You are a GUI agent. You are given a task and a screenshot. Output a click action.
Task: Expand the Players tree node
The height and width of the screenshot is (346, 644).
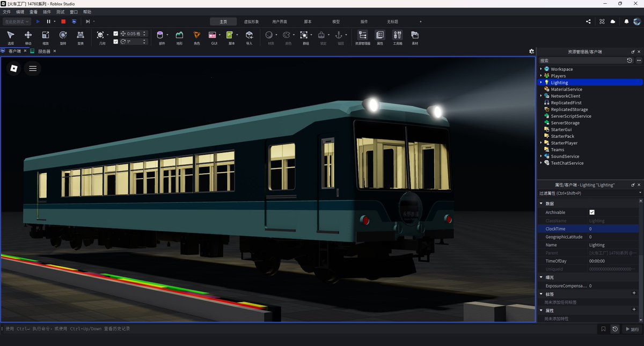click(541, 76)
